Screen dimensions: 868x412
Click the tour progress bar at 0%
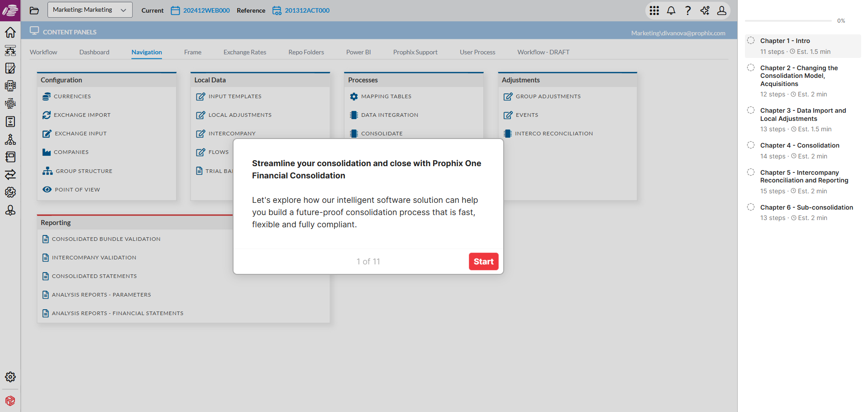(788, 21)
